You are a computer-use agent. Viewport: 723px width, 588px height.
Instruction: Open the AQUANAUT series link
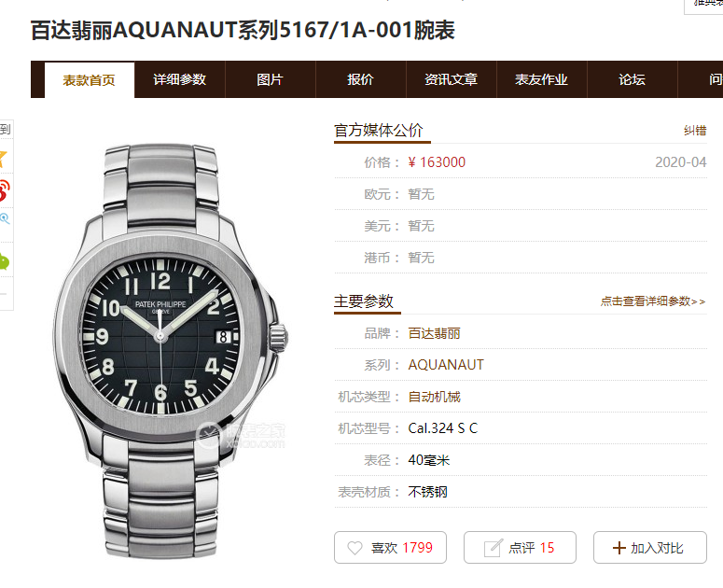pos(446,365)
